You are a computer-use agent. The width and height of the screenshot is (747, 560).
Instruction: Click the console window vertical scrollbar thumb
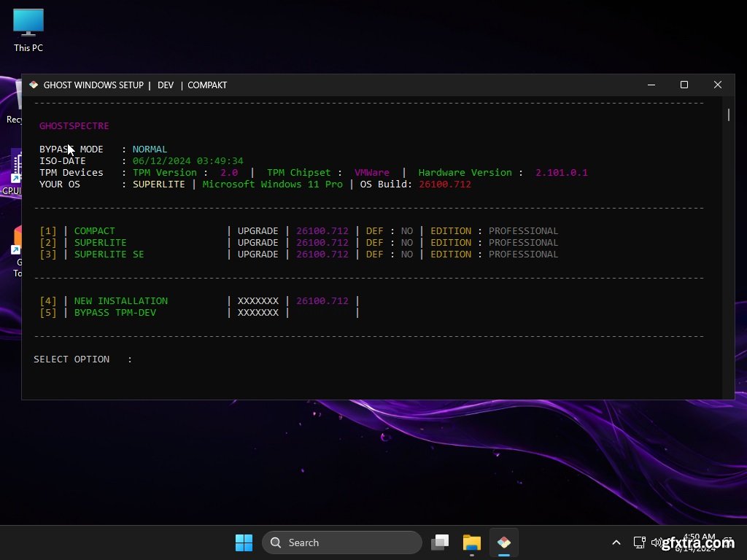pos(728,114)
